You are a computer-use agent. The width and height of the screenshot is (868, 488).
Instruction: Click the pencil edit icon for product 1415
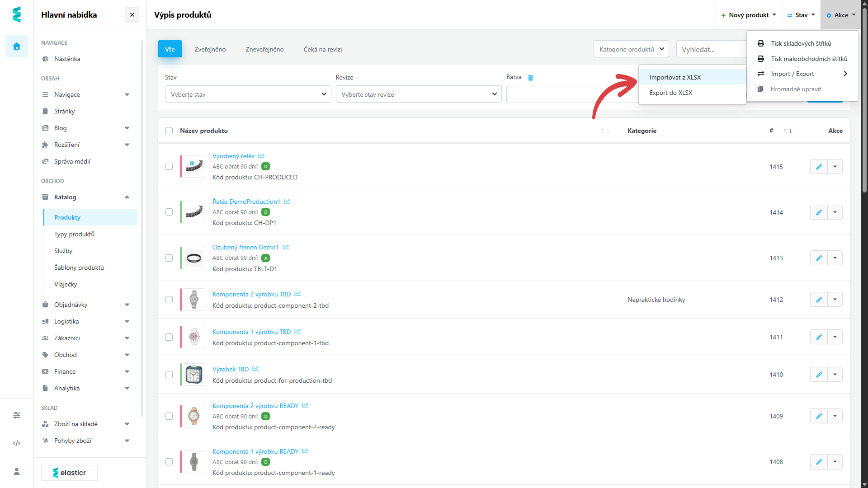tap(819, 167)
